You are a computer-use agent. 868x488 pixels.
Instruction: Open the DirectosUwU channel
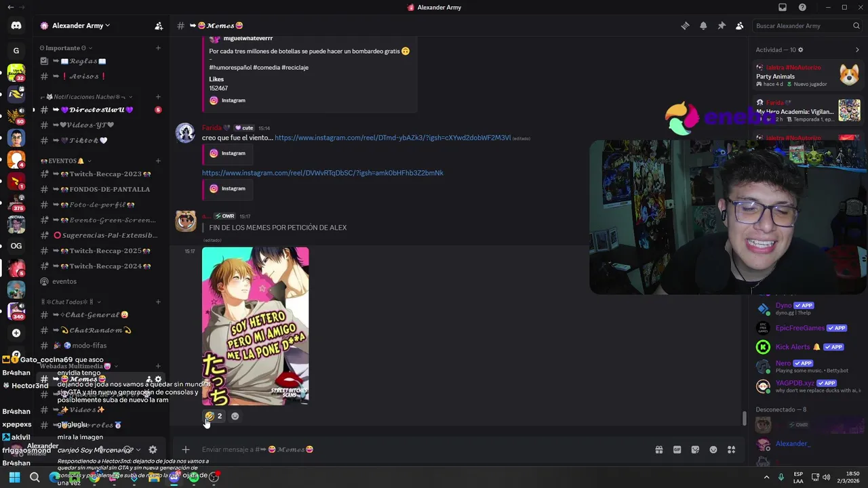[100, 110]
